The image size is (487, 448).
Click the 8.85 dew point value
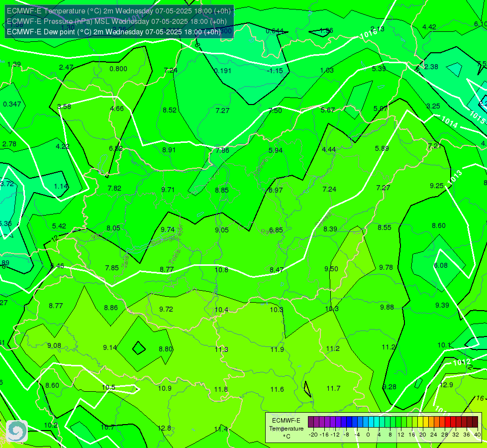(x=222, y=190)
